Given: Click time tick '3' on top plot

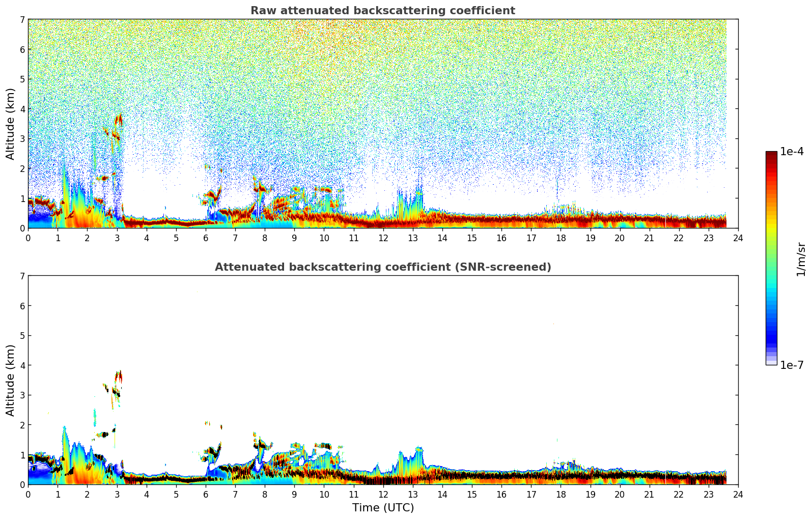Looking at the screenshot, I should [x=117, y=238].
